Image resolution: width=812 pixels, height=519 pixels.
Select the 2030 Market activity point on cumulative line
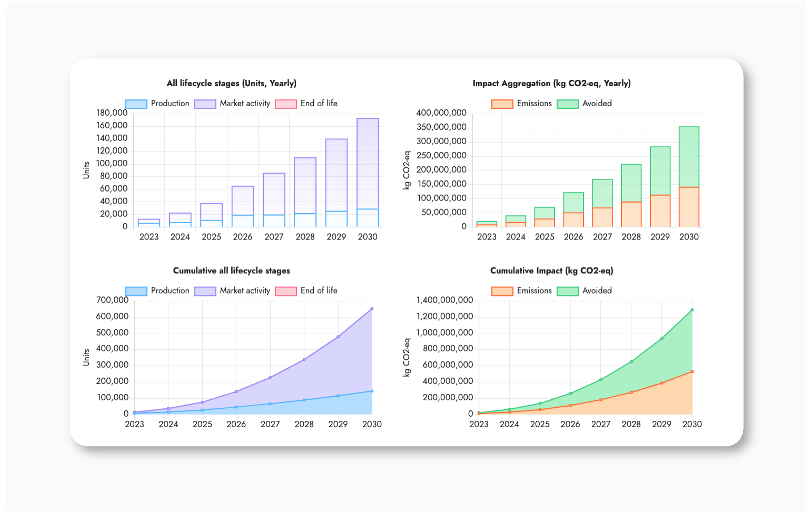pos(372,309)
